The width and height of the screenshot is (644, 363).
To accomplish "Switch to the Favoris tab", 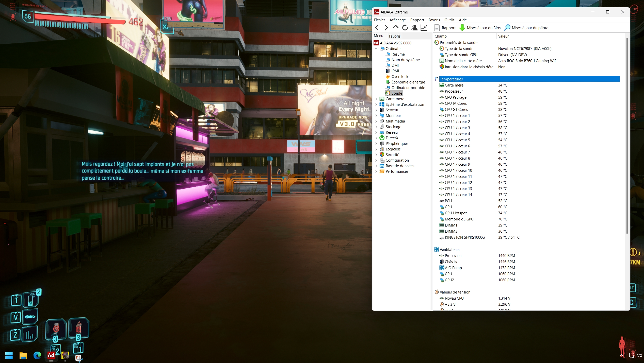I will (395, 36).
